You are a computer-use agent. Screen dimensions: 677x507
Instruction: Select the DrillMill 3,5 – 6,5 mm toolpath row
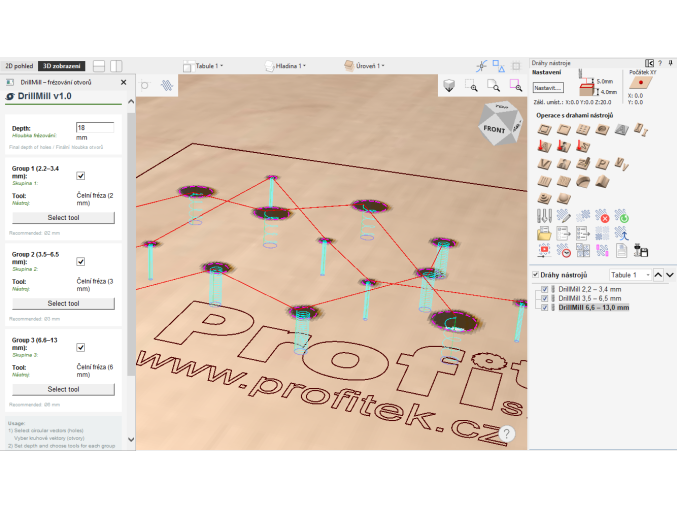590,298
